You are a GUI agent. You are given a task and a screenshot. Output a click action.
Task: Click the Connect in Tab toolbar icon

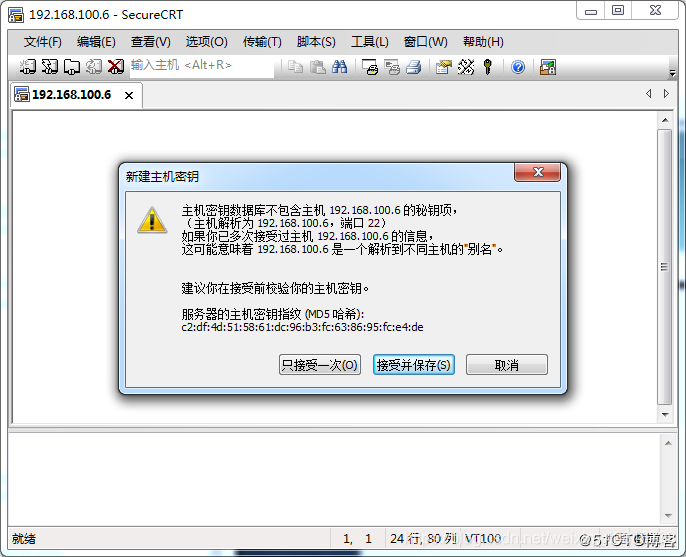72,67
